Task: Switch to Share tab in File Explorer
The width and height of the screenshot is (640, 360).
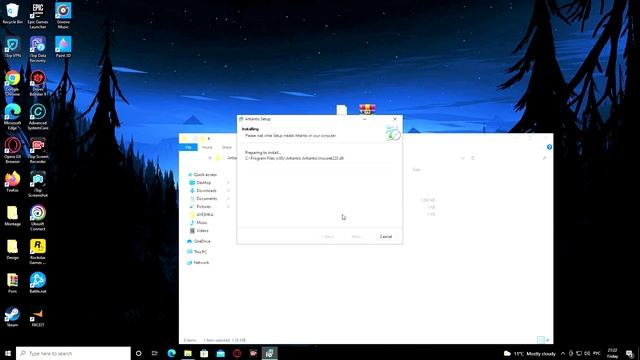Action: click(227, 147)
